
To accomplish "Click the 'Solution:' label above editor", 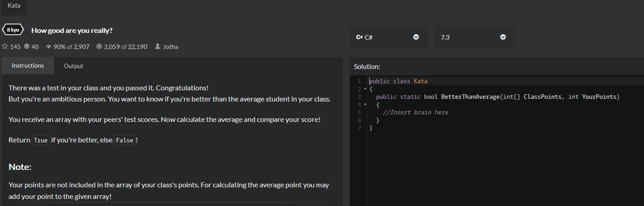I will (367, 67).
